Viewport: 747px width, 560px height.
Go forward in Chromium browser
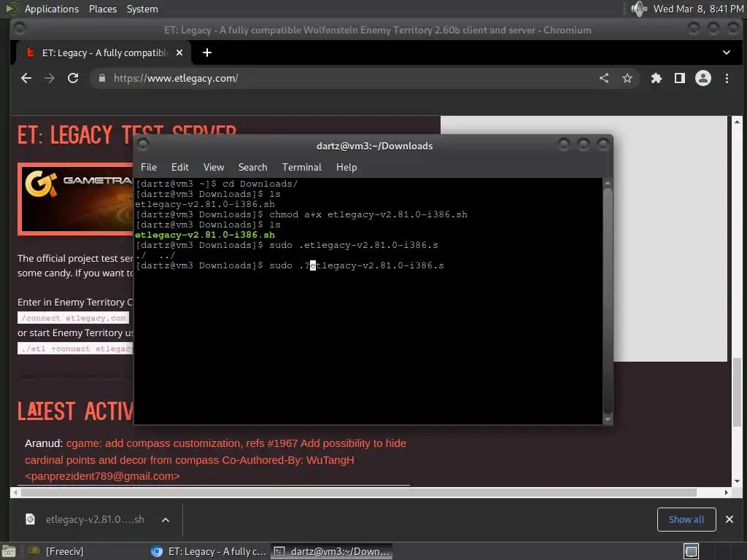[50, 78]
